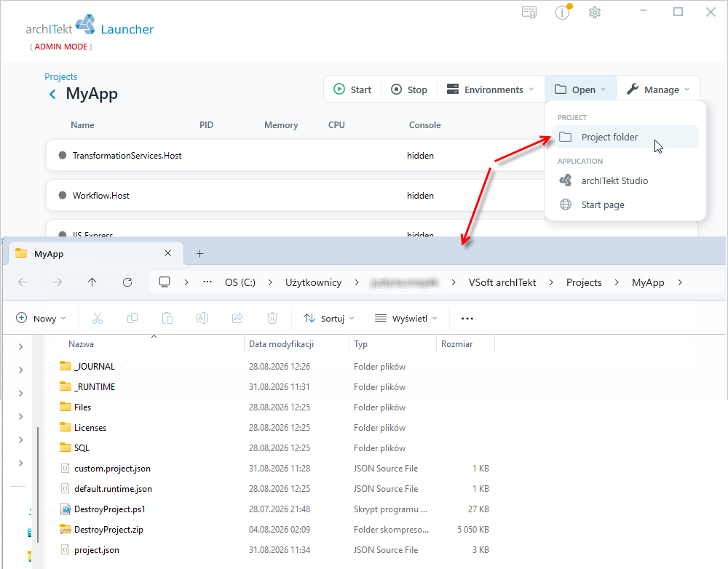Click the Projects breadcrumb link
This screenshot has width=728, height=569.
click(61, 76)
